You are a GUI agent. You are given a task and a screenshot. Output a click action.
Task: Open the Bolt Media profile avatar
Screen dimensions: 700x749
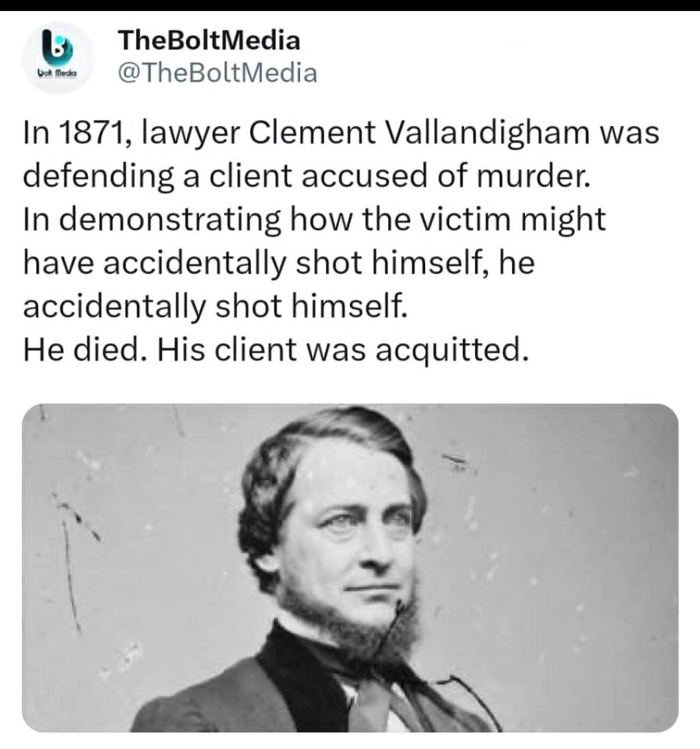pyautogui.click(x=58, y=58)
